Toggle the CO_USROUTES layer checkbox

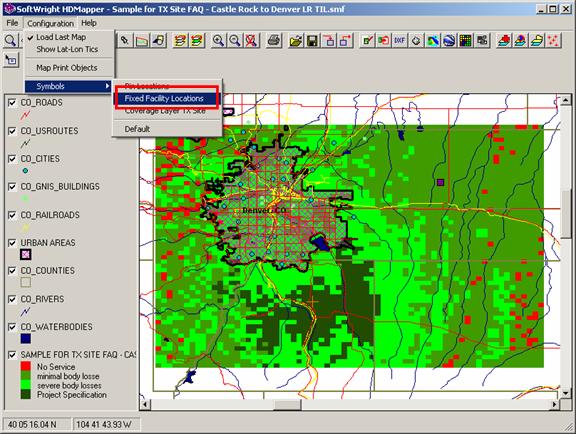click(12, 131)
